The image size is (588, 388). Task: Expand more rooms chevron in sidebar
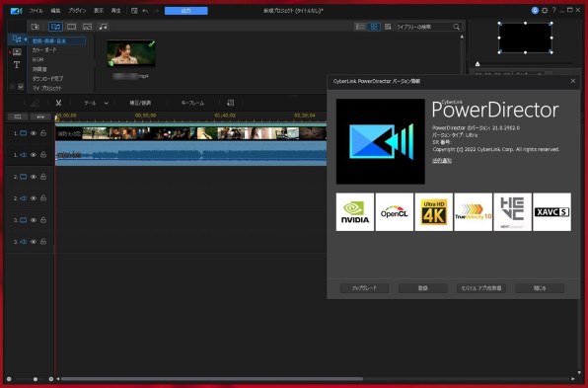(21, 87)
